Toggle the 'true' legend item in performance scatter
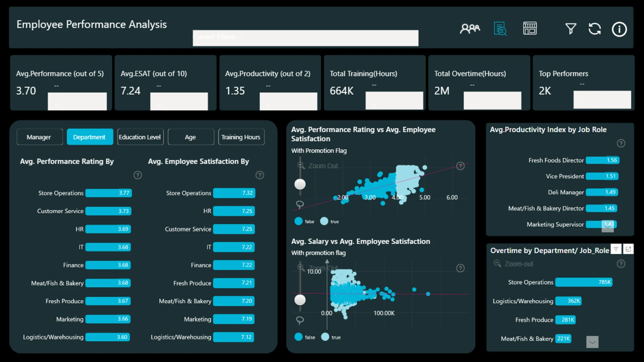The image size is (644, 362). (330, 221)
